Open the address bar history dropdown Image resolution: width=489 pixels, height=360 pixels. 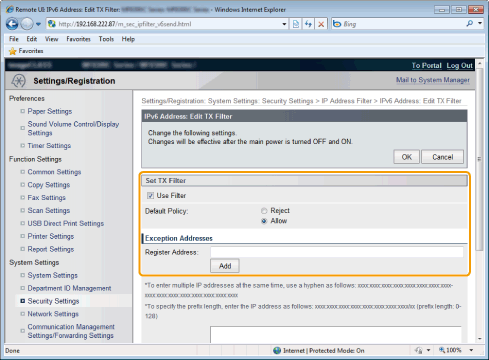tap(284, 24)
